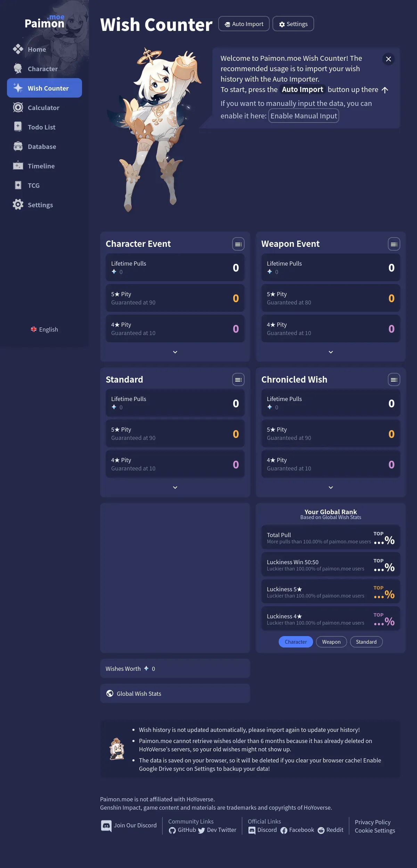Open the Weapon Event wish list icon
The height and width of the screenshot is (868, 417).
point(394,244)
